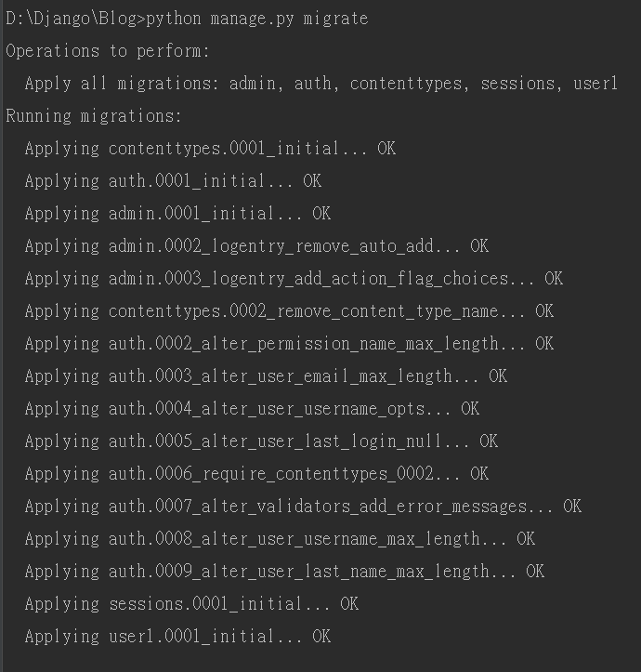Click the contenttypes.0002_remove_content_type_name line
The width and height of the screenshot is (641, 672).
(289, 311)
